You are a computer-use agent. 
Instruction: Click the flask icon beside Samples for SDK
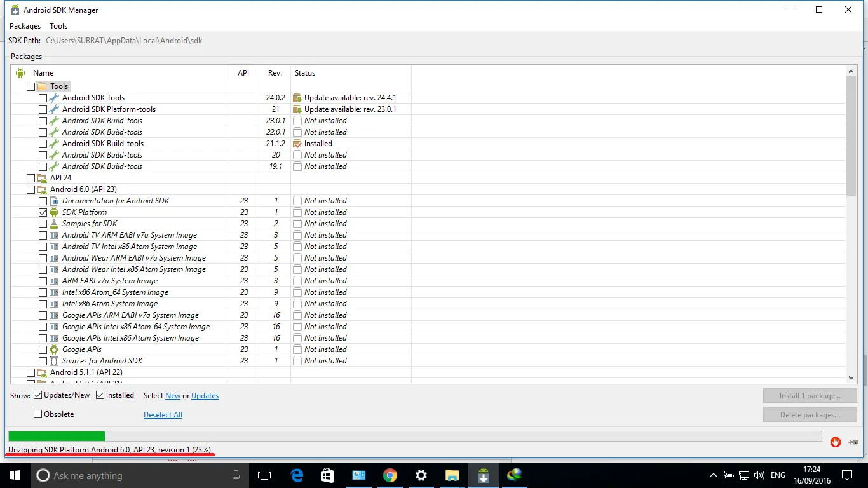point(54,224)
